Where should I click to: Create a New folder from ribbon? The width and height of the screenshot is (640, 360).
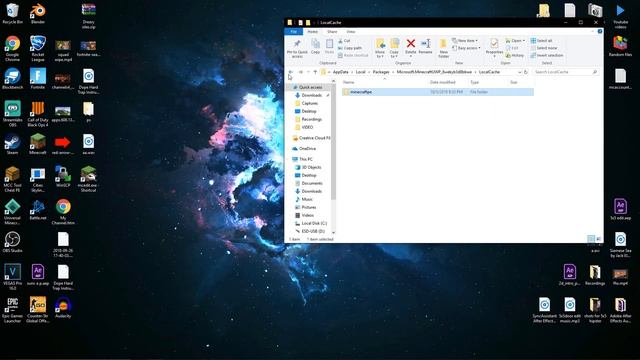click(x=443, y=48)
